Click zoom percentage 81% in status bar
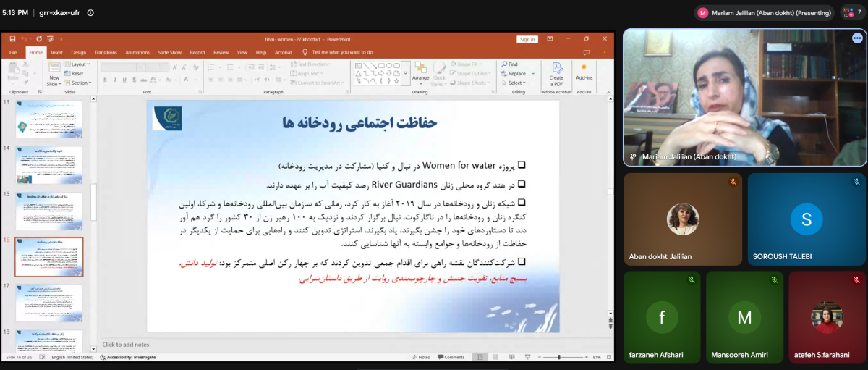The height and width of the screenshot is (370, 868). [597, 357]
